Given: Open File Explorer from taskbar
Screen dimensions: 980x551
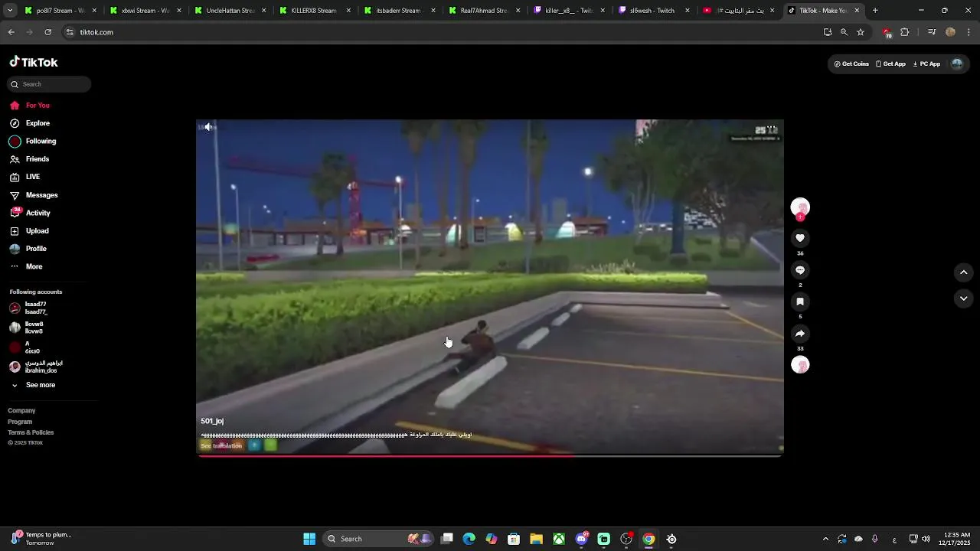Looking at the screenshot, I should click(537, 539).
